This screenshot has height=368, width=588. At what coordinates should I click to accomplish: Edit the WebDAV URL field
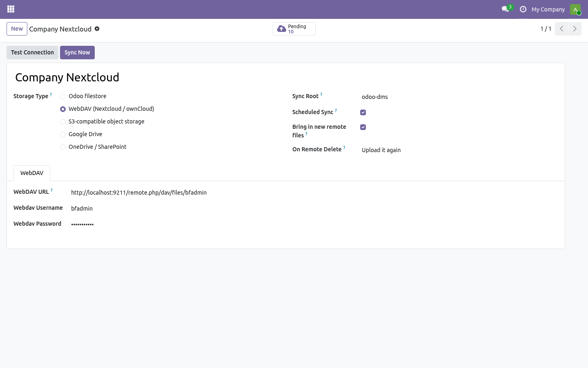tap(314, 193)
